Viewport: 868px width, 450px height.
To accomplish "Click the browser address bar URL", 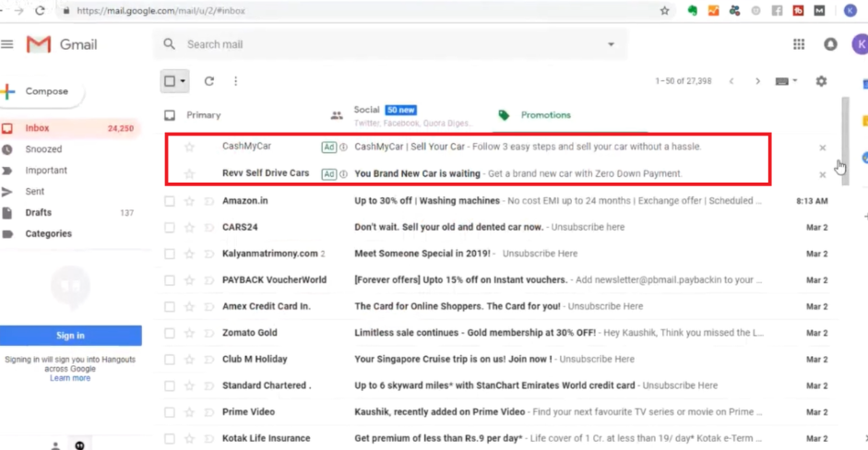I will (x=161, y=10).
